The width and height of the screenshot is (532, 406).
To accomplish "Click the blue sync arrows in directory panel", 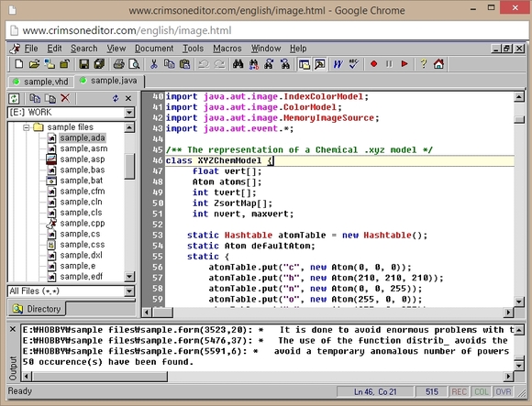I will coord(116,99).
